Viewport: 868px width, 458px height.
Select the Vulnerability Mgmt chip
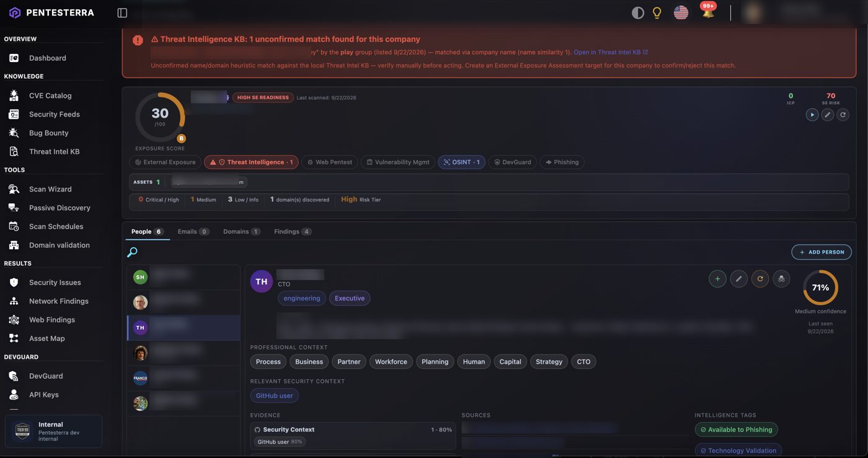[397, 162]
